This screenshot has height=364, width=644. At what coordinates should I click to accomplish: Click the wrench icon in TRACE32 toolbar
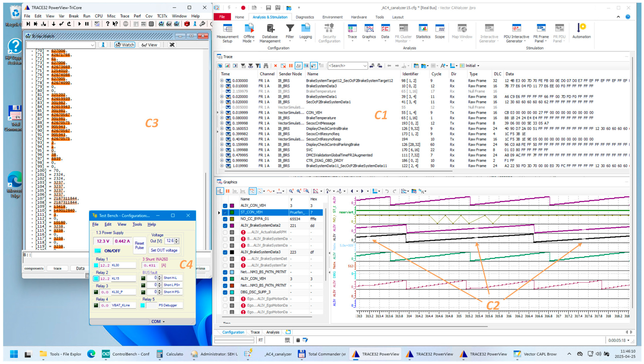click(202, 24)
